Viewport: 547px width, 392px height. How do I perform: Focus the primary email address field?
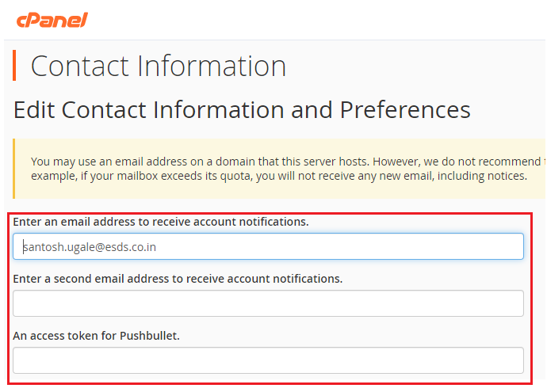tap(268, 247)
